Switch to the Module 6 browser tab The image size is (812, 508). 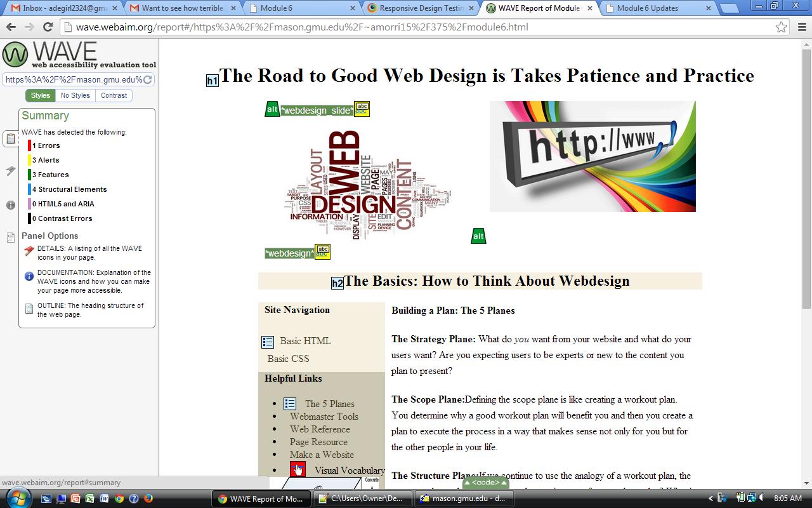click(301, 8)
